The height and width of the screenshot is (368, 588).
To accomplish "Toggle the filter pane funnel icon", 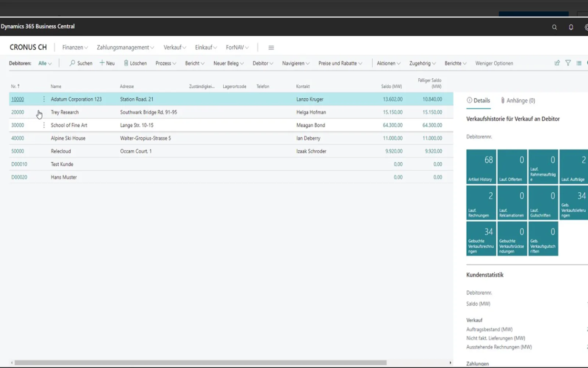I will [x=568, y=63].
